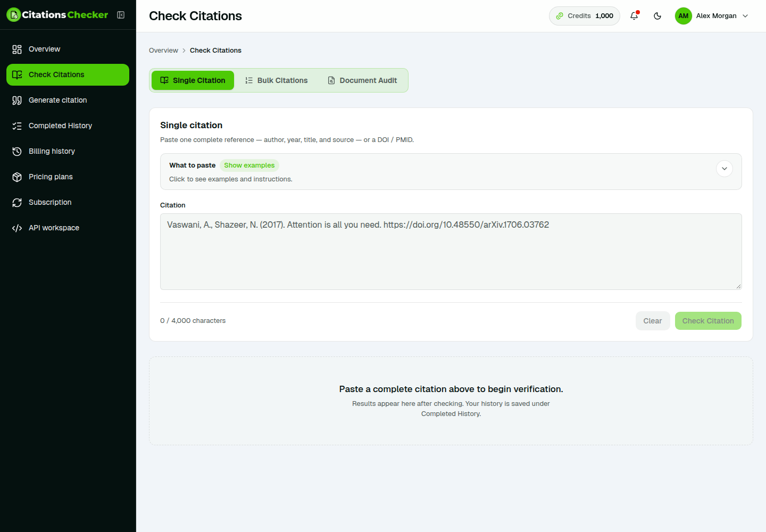Open notifications bell
The height and width of the screenshot is (532, 766).
[x=634, y=16]
